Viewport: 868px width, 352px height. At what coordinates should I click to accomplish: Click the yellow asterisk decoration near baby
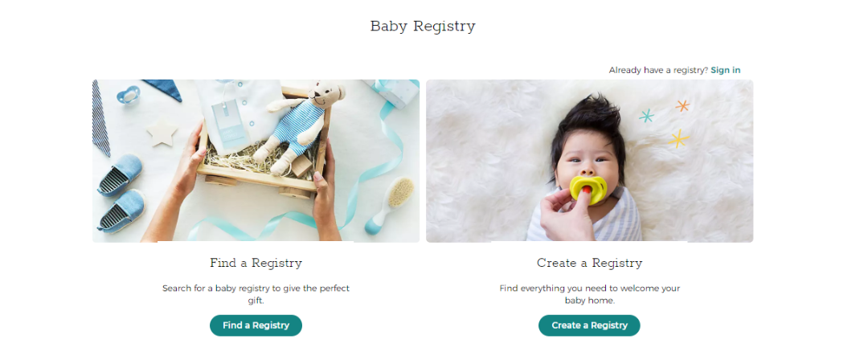click(x=678, y=138)
